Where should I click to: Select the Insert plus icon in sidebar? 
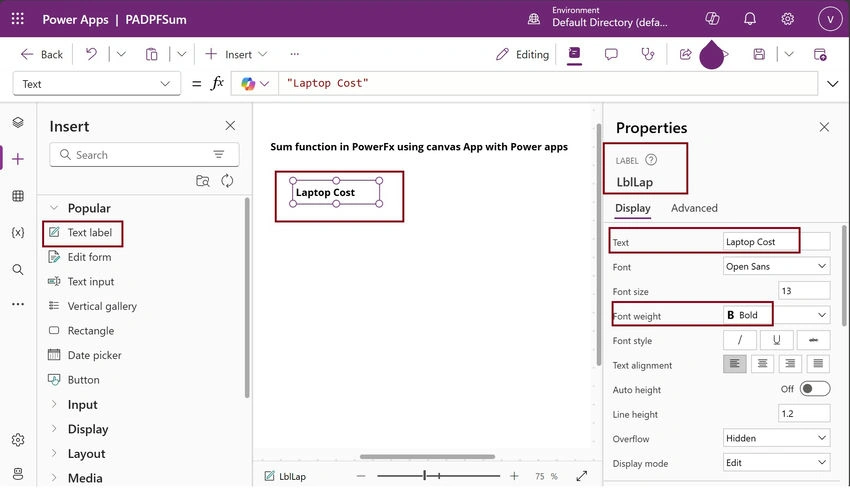tap(18, 159)
